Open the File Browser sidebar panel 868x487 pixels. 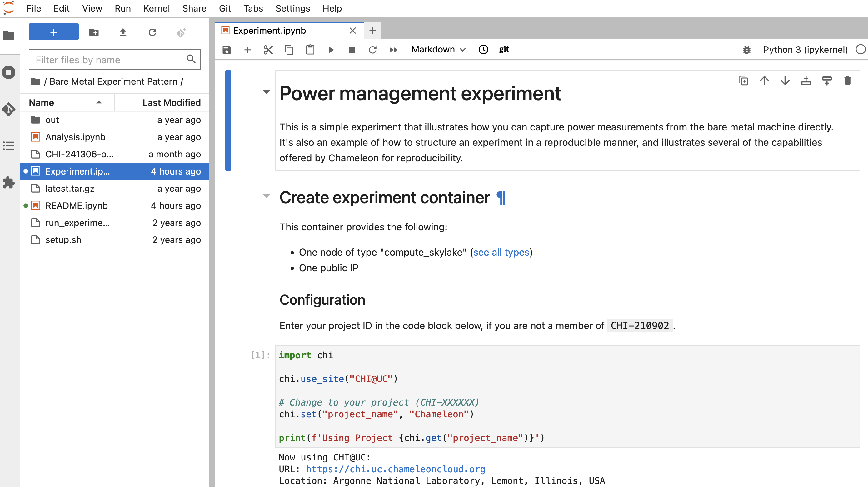pyautogui.click(x=9, y=35)
